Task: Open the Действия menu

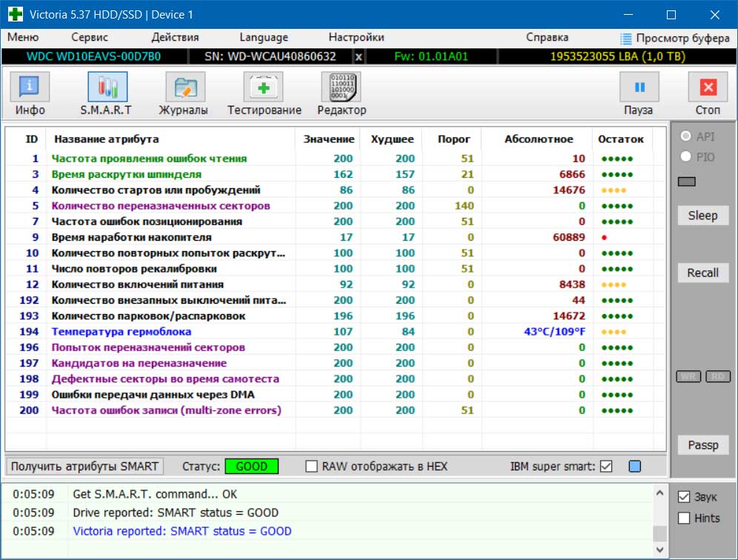Action: click(x=175, y=37)
